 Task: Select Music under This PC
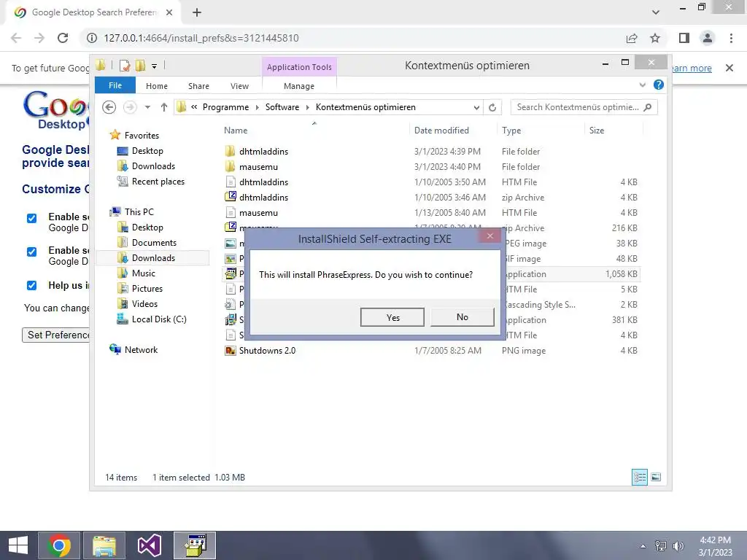(144, 273)
